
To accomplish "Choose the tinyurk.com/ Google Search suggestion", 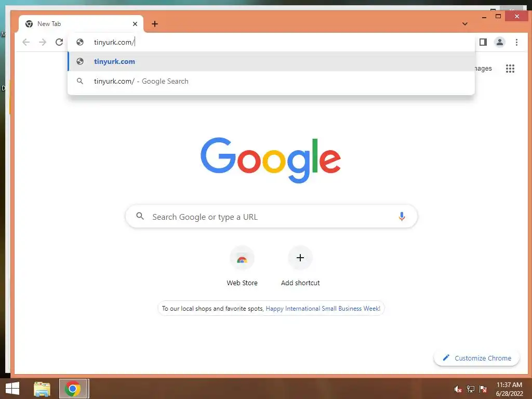I will 271,81.
